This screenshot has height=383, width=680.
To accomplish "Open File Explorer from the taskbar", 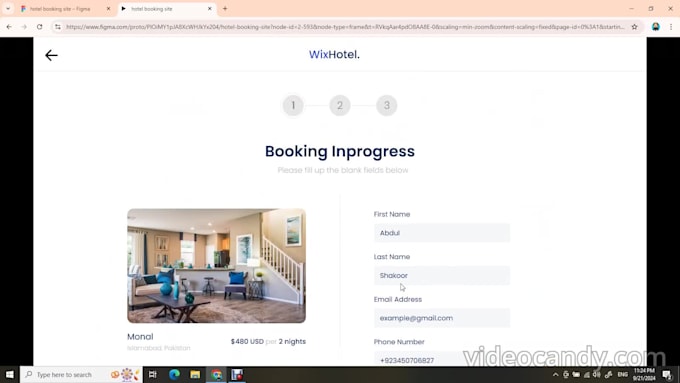I will (x=195, y=374).
